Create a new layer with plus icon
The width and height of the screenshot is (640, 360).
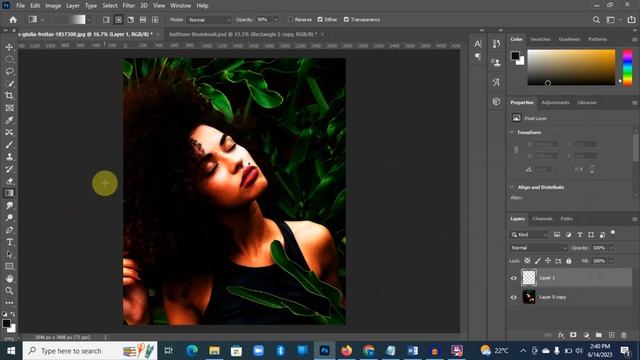click(x=611, y=335)
